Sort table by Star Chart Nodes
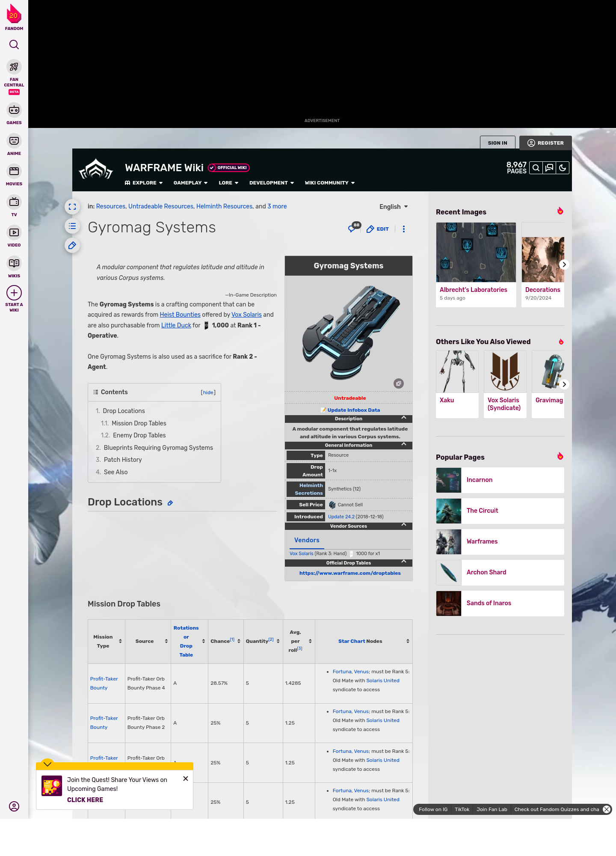This screenshot has height=856, width=616. tap(364, 641)
